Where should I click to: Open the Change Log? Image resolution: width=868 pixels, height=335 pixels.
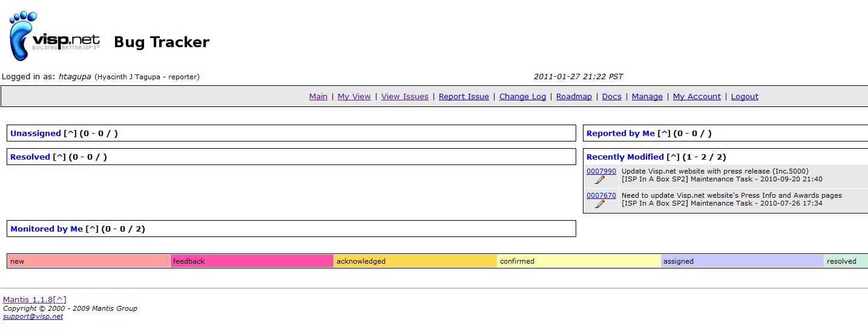coord(522,96)
